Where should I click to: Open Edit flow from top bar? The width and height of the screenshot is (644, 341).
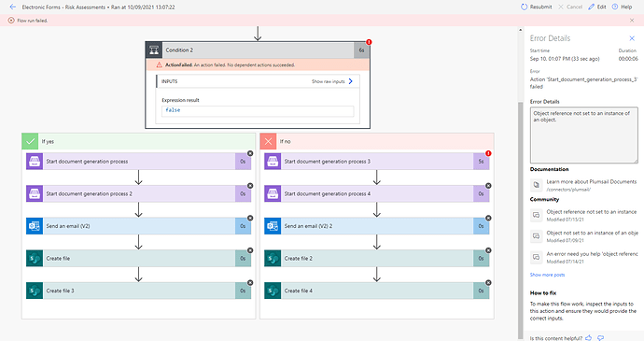597,7
